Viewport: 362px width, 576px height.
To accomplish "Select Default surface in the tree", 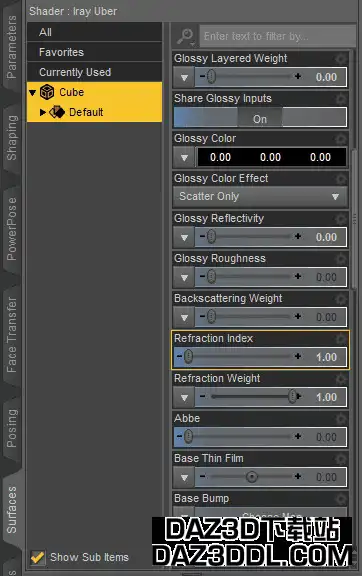I will coord(94,112).
